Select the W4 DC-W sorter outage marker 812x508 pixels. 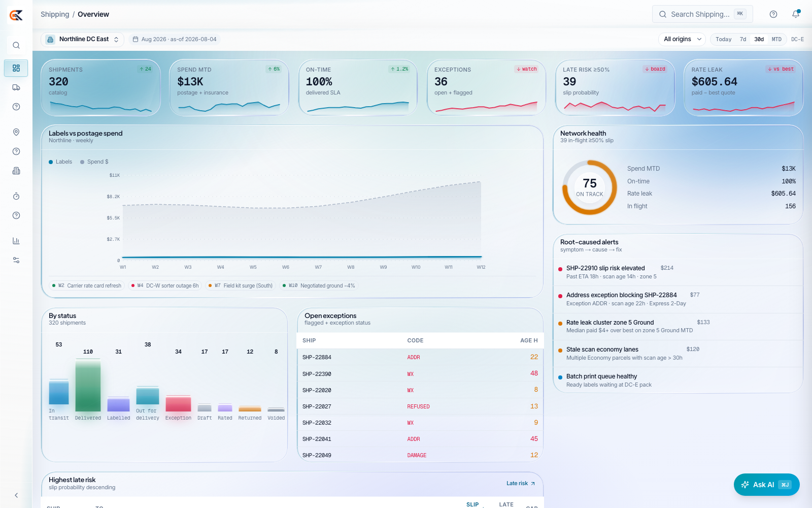coord(165,285)
